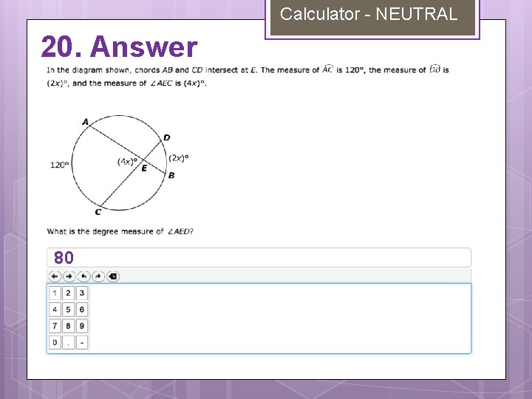The width and height of the screenshot is (532, 399).
Task: Click the move cursor right arrow icon
Action: (69, 276)
